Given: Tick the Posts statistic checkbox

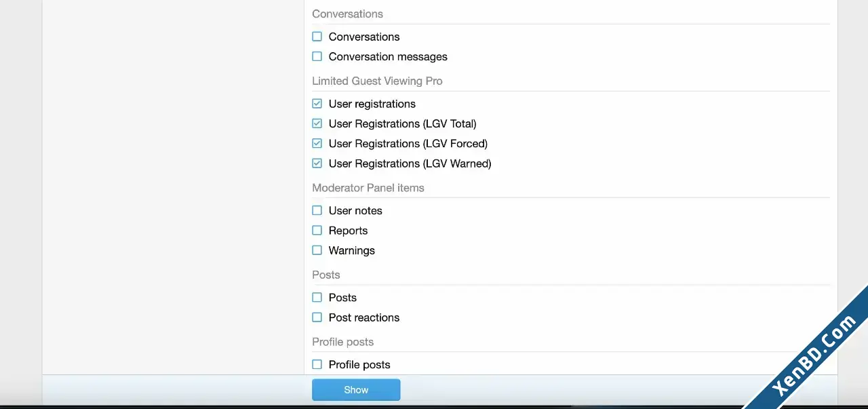Looking at the screenshot, I should 317,297.
